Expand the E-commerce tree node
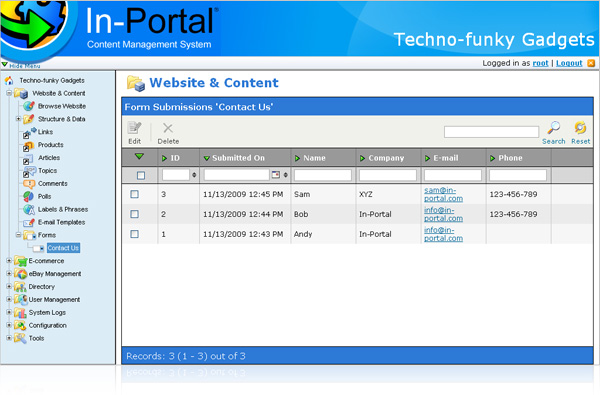This screenshot has width=600, height=395. [9, 261]
